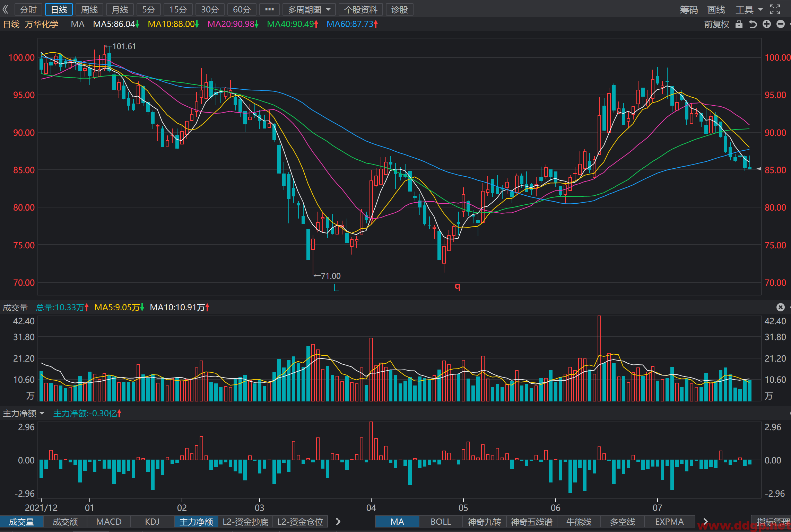Select the BOLL overlay tab
Screen dimensions: 791x532
pyautogui.click(x=441, y=522)
